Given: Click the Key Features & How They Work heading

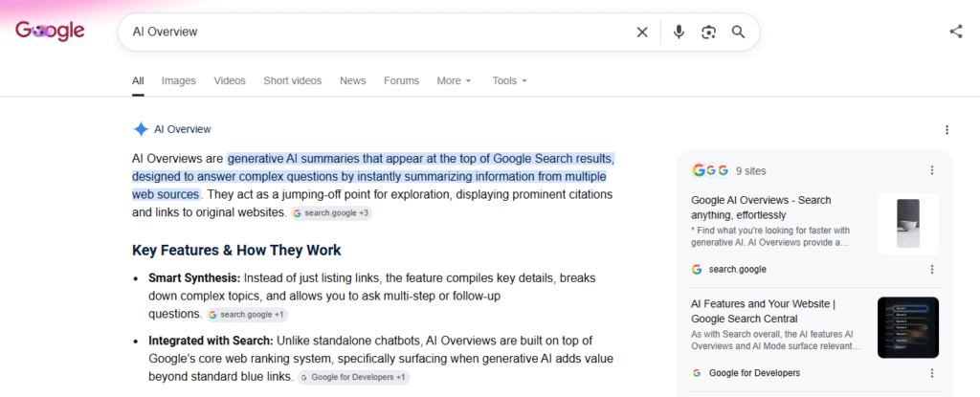Looking at the screenshot, I should pyautogui.click(x=237, y=251).
